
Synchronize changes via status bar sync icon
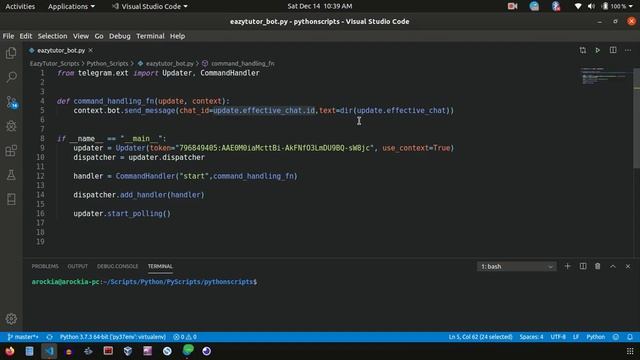pos(49,337)
